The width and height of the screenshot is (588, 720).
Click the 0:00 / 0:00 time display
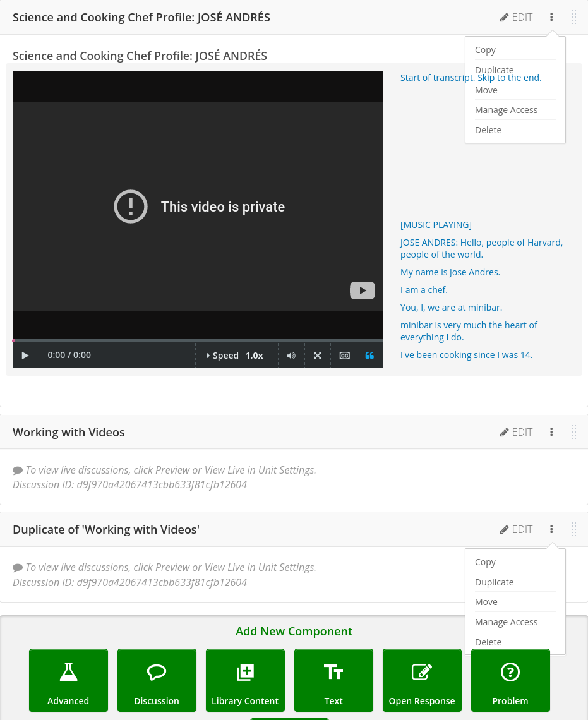(x=69, y=355)
